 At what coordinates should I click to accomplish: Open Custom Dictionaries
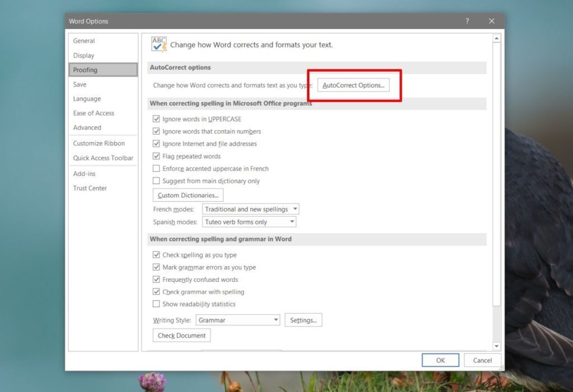pyautogui.click(x=187, y=195)
